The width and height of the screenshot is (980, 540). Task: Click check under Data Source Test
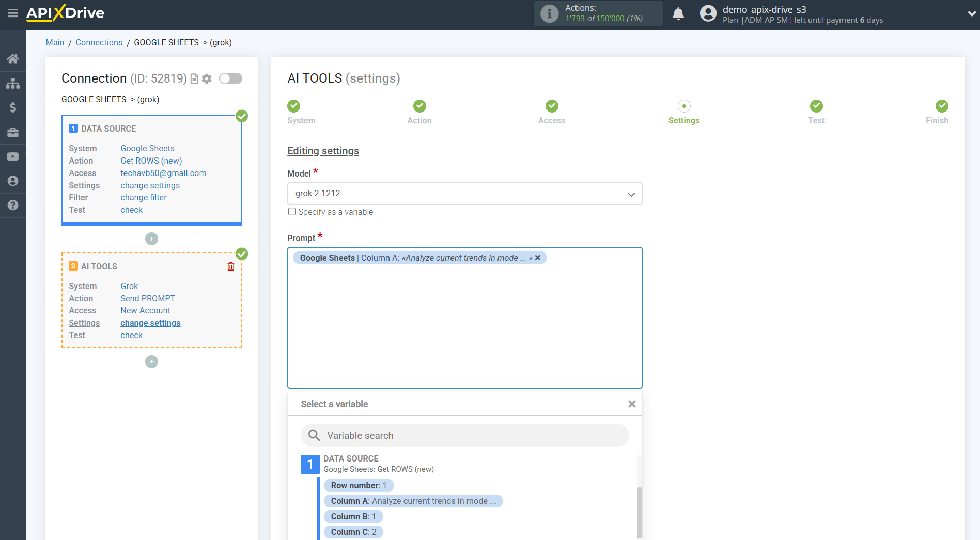tap(131, 210)
